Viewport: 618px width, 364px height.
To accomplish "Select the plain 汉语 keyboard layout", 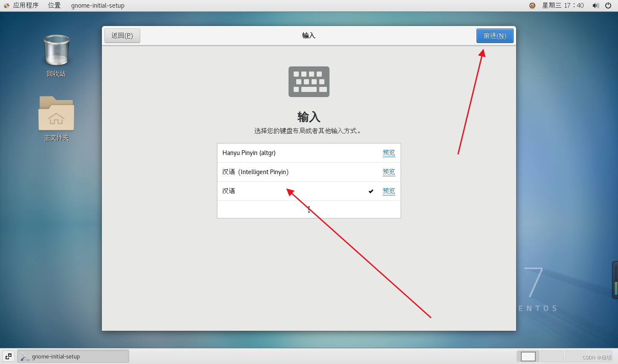I will point(309,191).
